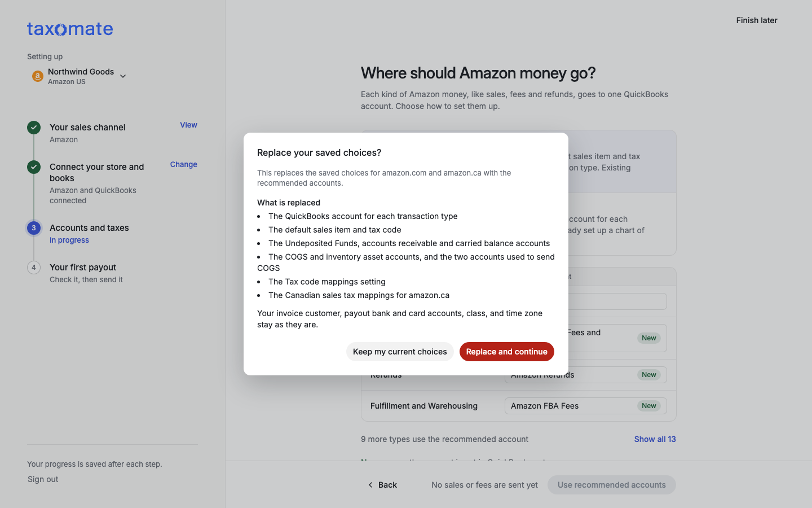Click Finish later
The height and width of the screenshot is (508, 812).
757,20
